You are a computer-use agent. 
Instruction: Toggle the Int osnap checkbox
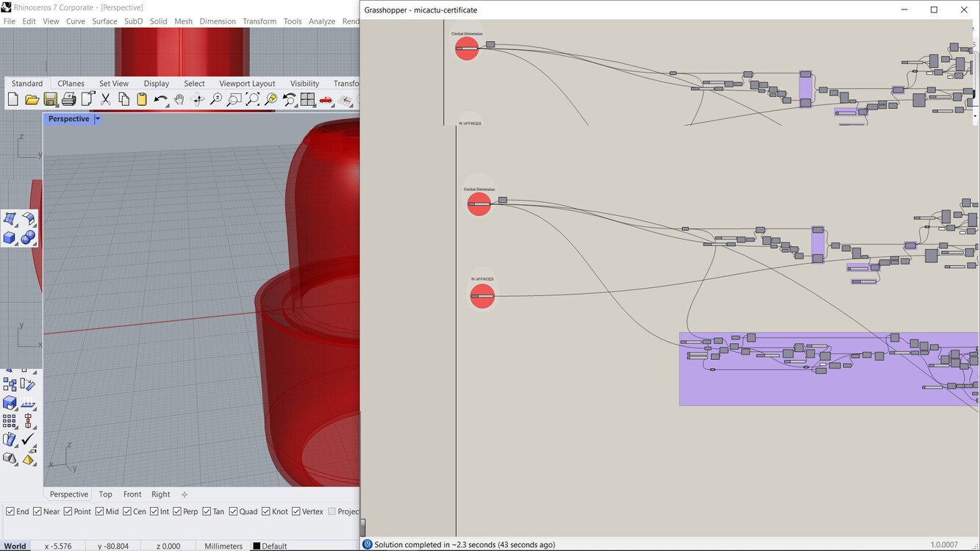154,511
